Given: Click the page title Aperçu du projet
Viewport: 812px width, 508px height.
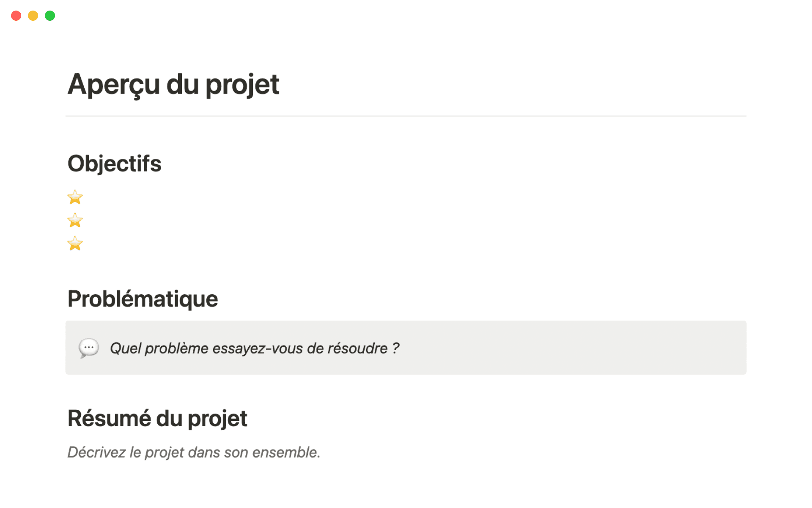Looking at the screenshot, I should pos(173,84).
